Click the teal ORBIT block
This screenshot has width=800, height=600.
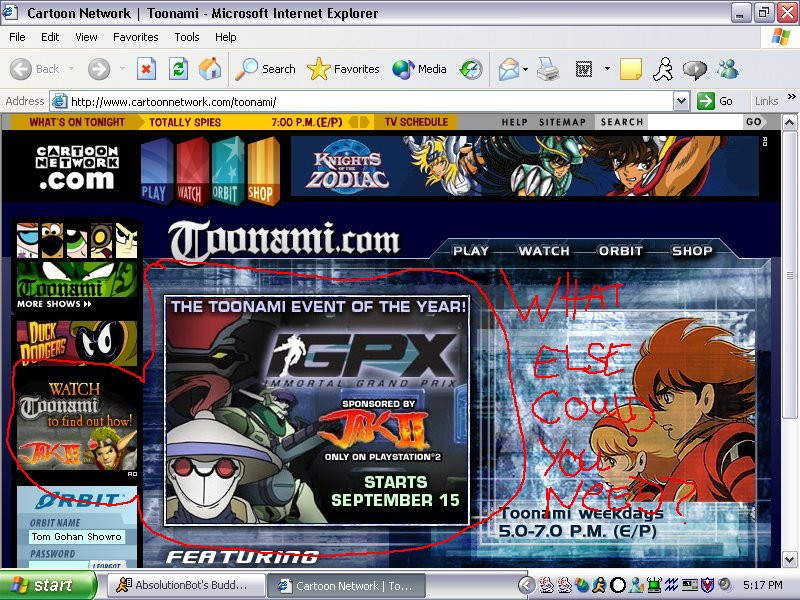(x=227, y=171)
